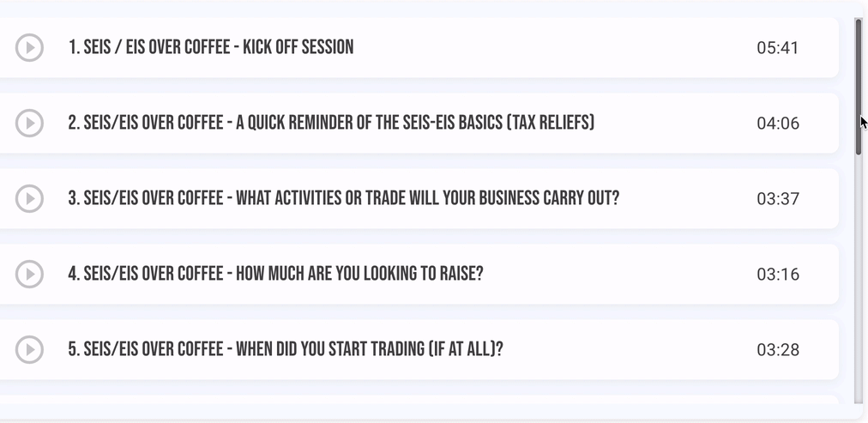Select "What activities or trade" lesson title

click(x=344, y=198)
